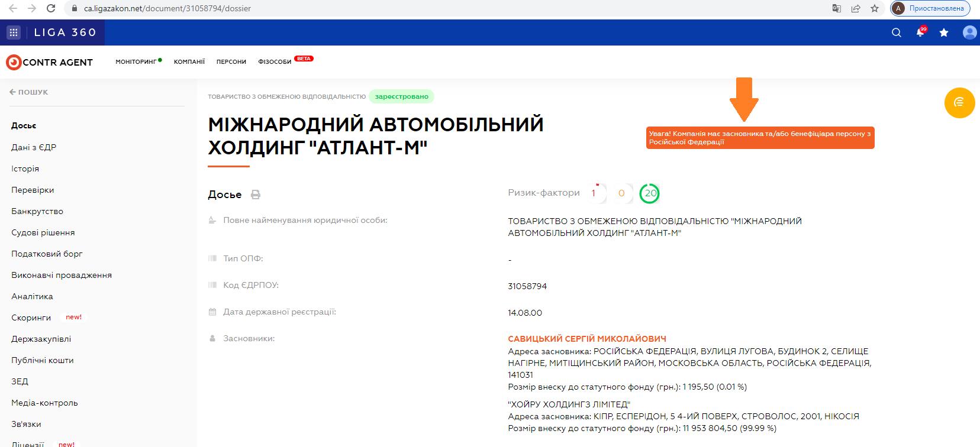Screen dimensions: 980x447
Task: Open Банкрутство in the sidebar
Action: click(37, 211)
